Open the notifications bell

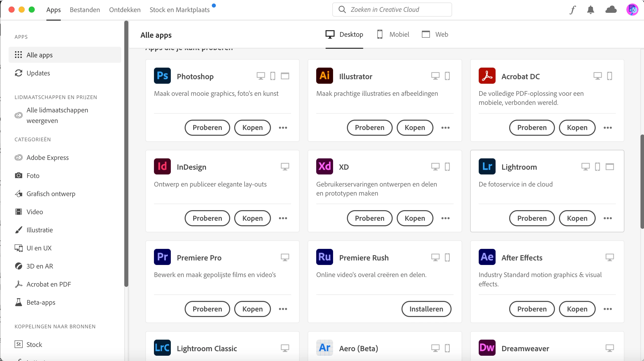[x=590, y=10]
